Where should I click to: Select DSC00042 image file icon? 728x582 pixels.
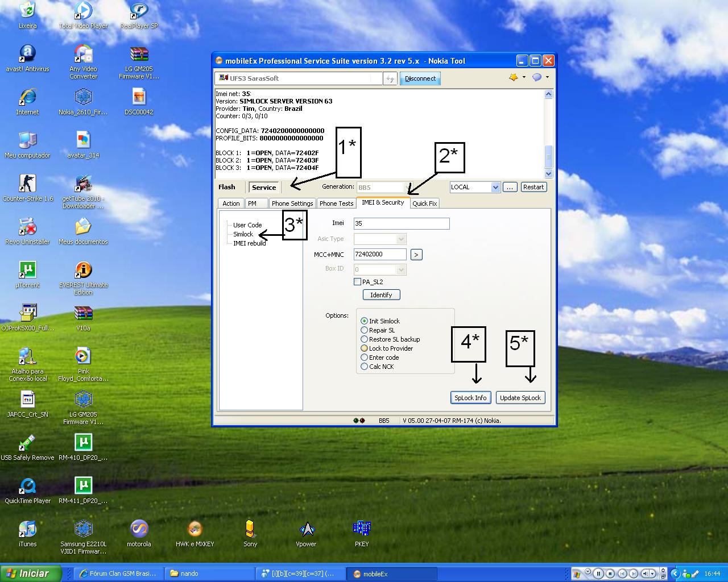[139, 102]
